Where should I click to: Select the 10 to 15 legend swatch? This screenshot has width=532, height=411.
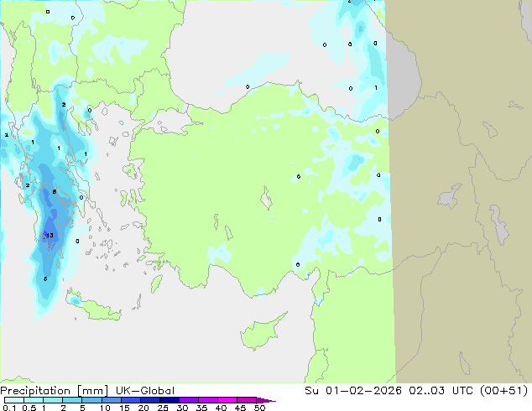(111, 400)
